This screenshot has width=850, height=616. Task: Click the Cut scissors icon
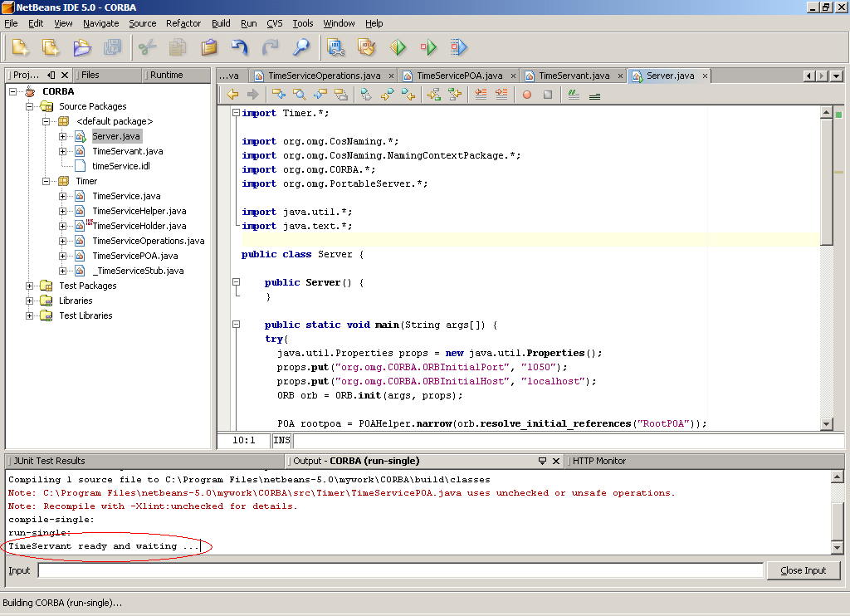147,47
